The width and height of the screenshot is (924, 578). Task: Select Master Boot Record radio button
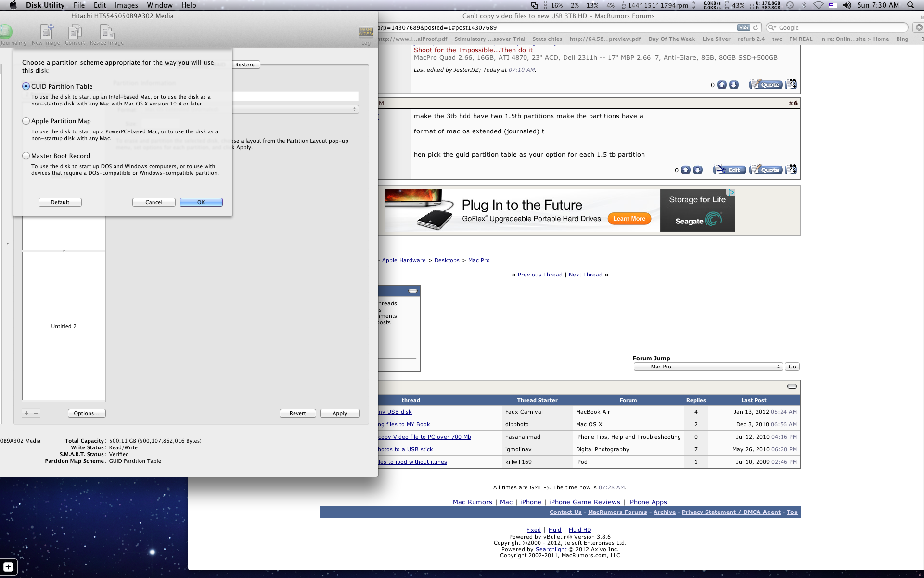(26, 156)
